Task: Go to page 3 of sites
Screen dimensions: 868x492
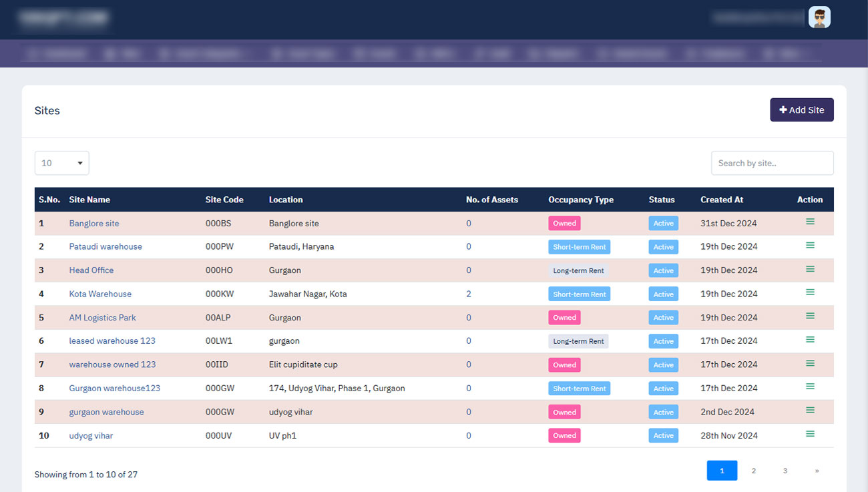Action: [785, 471]
